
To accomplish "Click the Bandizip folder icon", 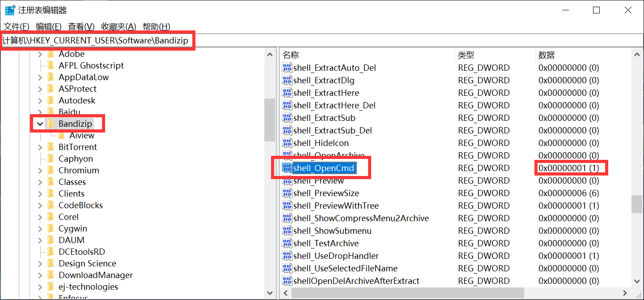I will (51, 124).
